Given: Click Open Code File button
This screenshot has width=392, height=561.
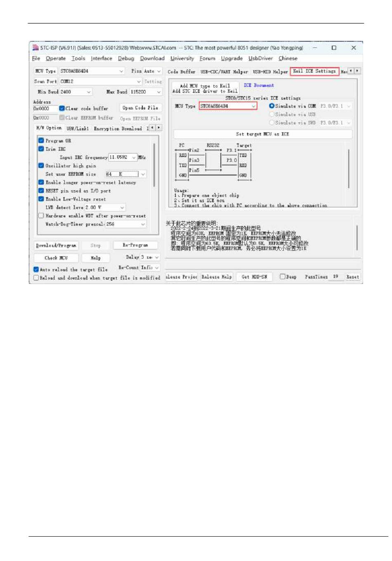Looking at the screenshot, I should (140, 108).
